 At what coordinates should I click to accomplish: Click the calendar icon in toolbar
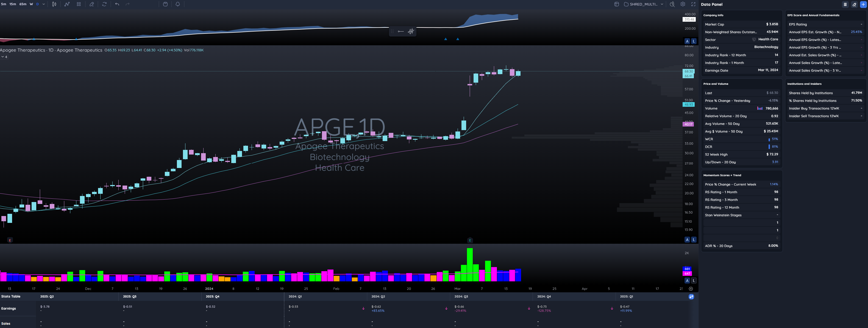pos(165,4)
